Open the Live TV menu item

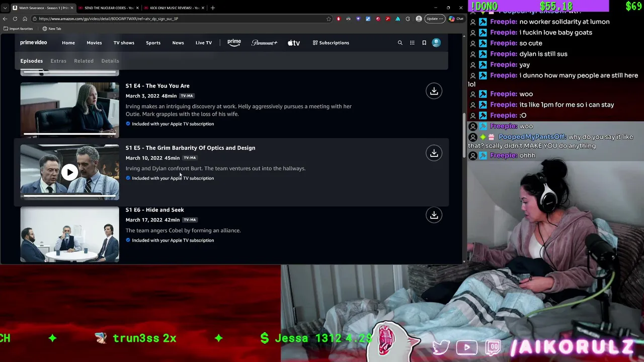point(204,43)
